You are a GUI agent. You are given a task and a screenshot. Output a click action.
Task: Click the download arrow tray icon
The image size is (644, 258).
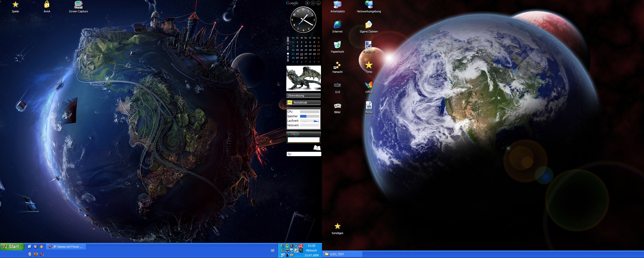[x=287, y=255]
